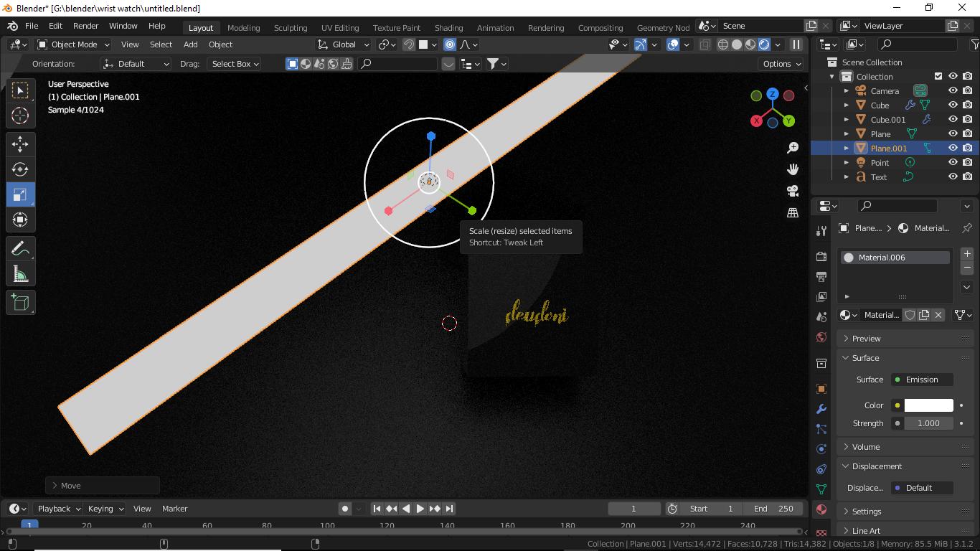Click the Emission surface shader button

click(922, 380)
